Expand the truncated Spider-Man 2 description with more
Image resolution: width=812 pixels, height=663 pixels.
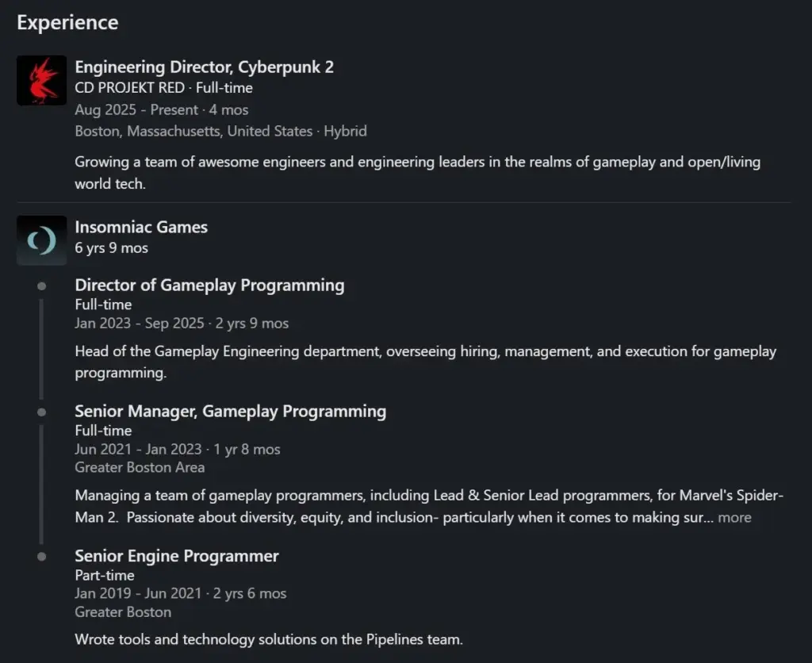734,517
